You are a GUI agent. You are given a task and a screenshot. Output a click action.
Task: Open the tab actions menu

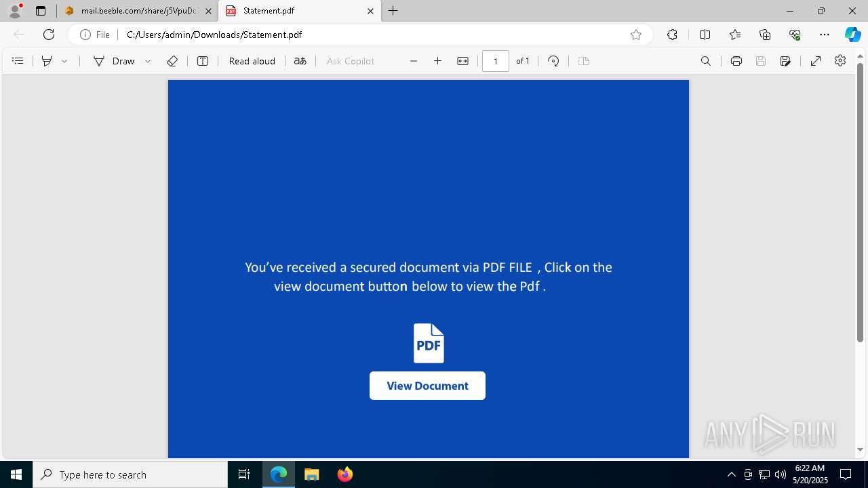click(41, 11)
